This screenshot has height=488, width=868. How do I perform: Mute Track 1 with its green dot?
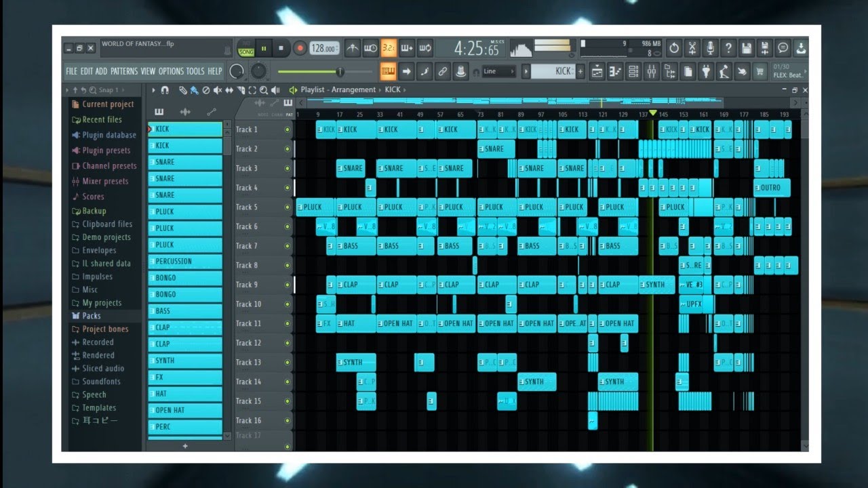[x=288, y=129]
